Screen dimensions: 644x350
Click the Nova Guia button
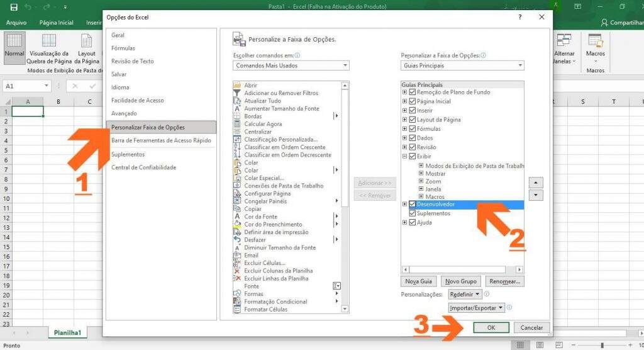tap(418, 281)
